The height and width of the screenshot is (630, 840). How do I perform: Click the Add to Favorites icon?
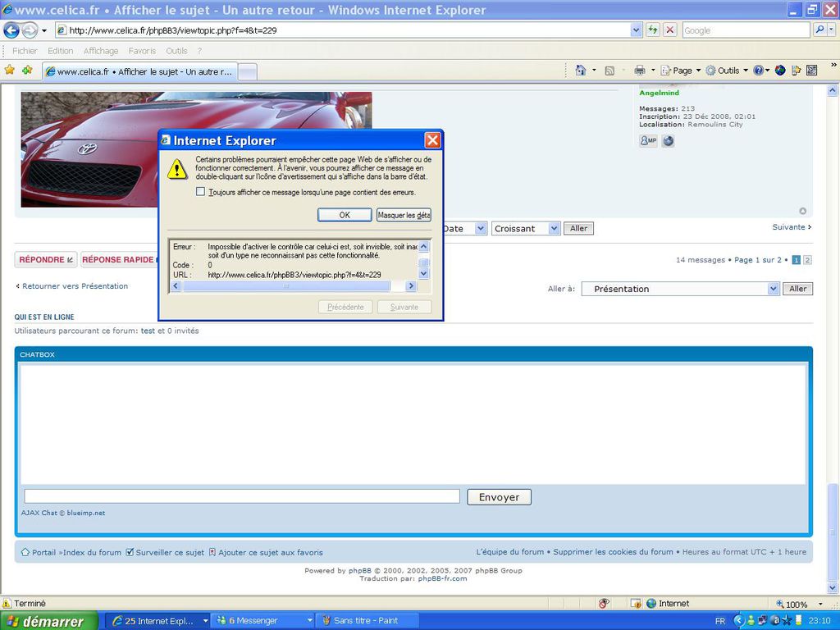click(x=27, y=71)
